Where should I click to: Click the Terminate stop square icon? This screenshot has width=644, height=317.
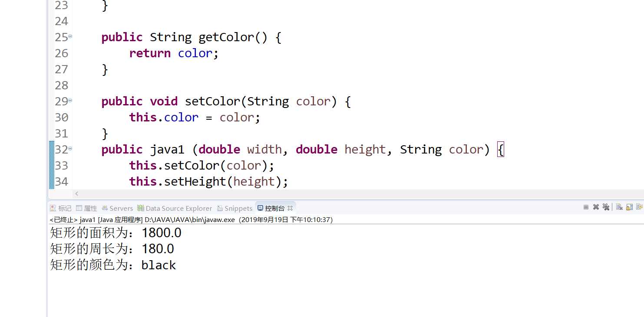(x=586, y=207)
